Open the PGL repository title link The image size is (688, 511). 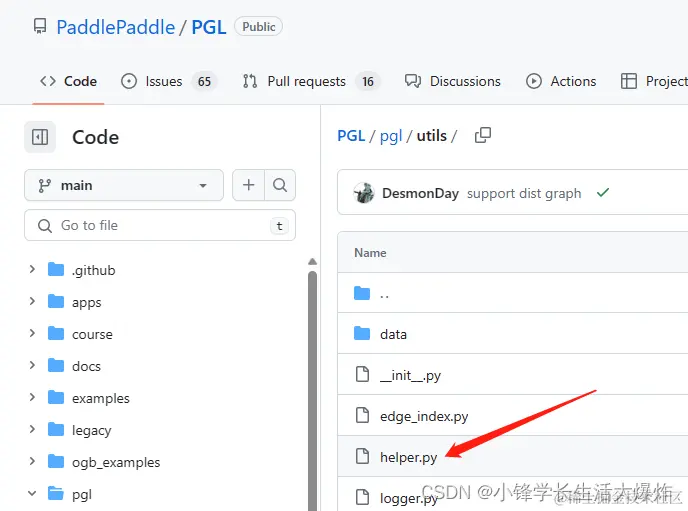(209, 27)
